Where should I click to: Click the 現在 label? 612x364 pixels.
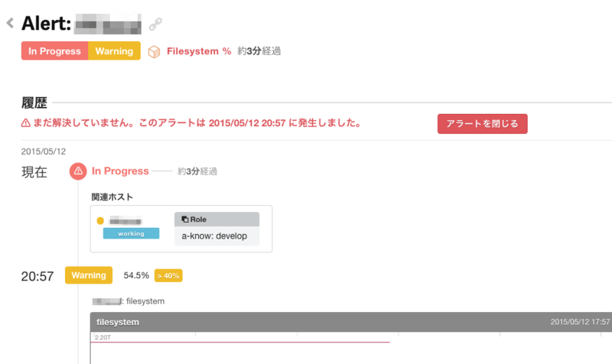coord(34,172)
